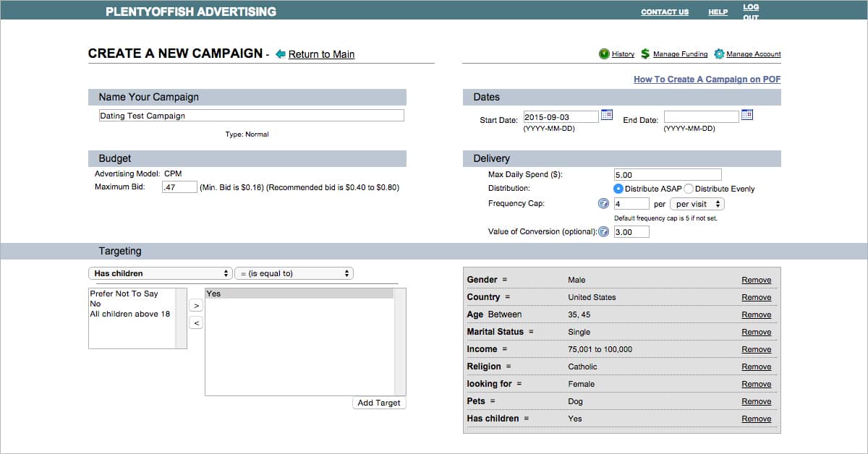Remove the looking for targeting row
868x454 pixels.
(757, 384)
